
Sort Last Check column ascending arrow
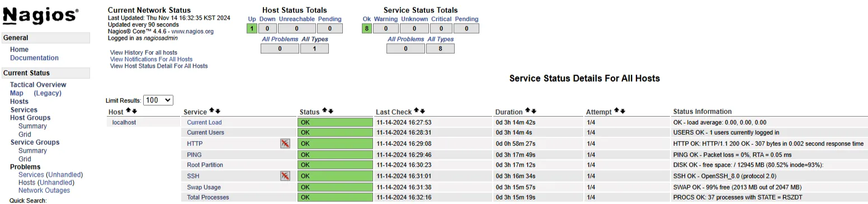coord(416,111)
